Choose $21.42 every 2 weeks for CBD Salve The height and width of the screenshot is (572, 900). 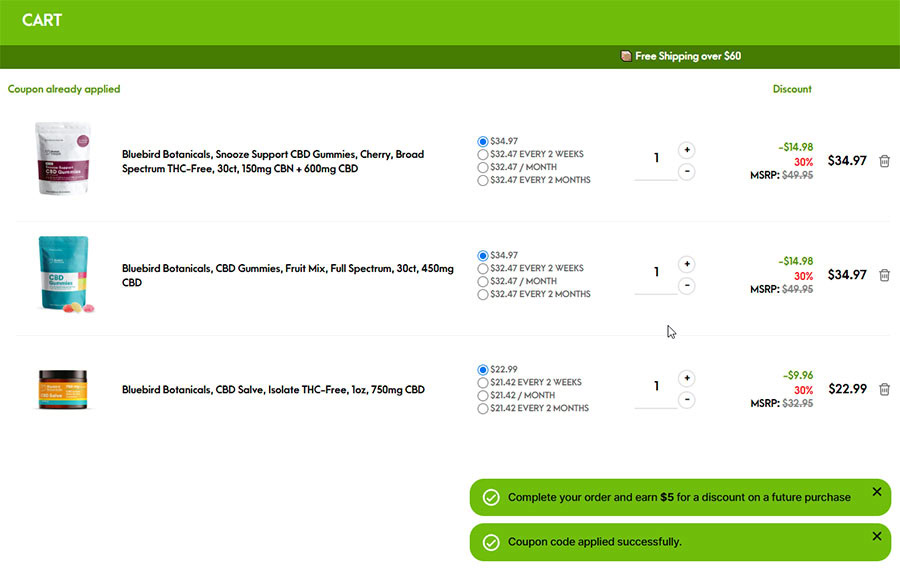coord(483,383)
